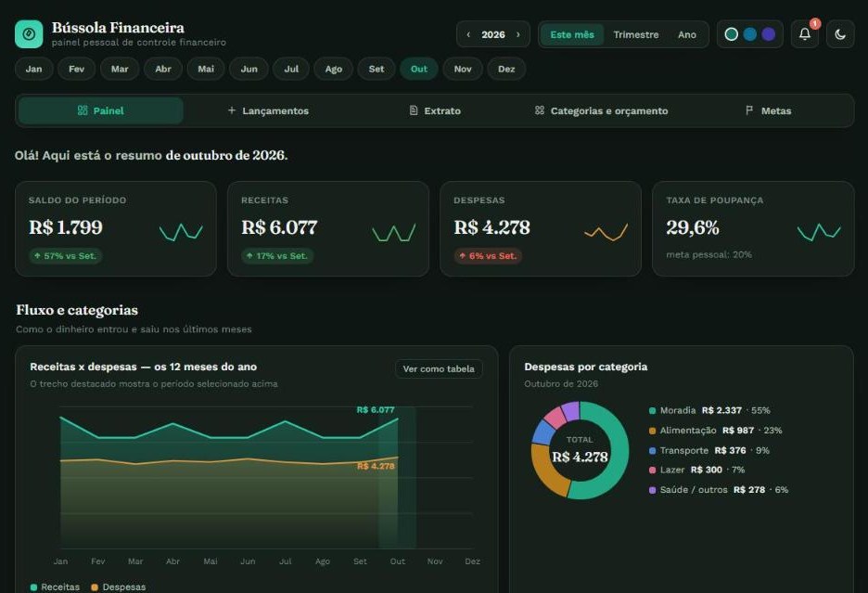
Task: Choose the purple theme color swatch
Action: 769,34
